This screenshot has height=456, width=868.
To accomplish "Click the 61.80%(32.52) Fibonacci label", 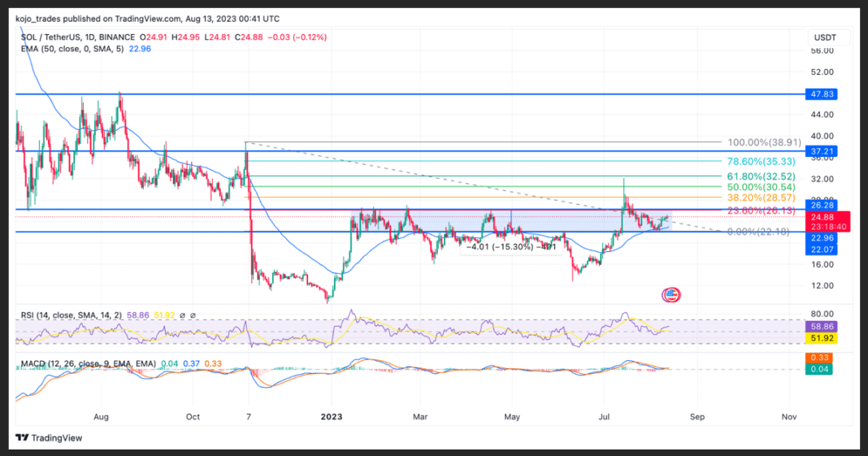I will (x=762, y=176).
